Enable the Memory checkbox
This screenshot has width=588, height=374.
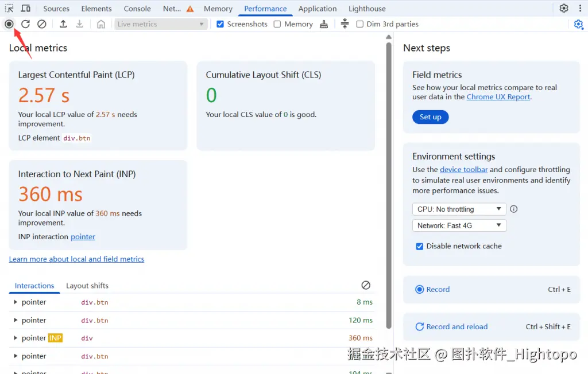tap(277, 24)
